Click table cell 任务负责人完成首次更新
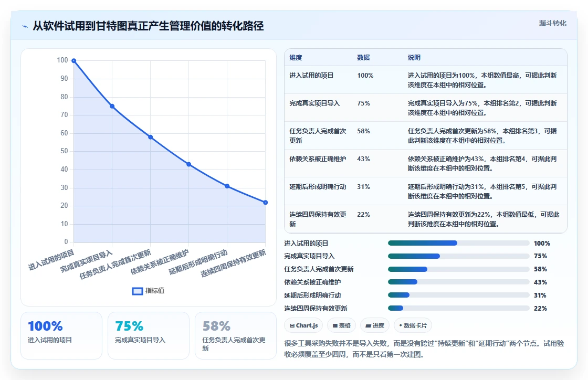 (318, 135)
